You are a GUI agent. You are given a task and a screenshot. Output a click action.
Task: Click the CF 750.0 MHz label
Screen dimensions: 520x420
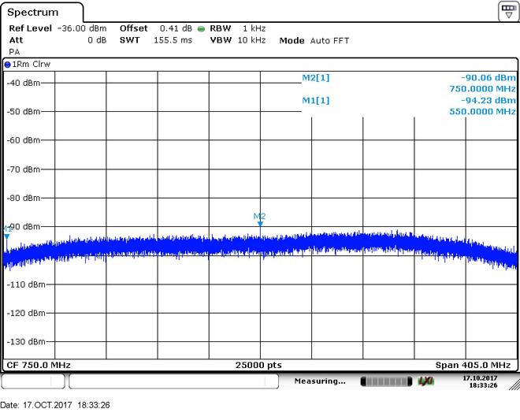(x=39, y=366)
